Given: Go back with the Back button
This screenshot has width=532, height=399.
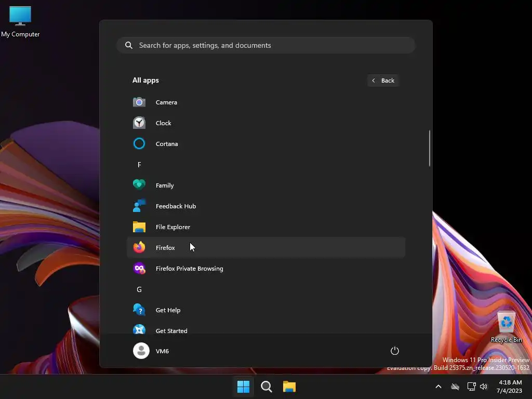Looking at the screenshot, I should (x=383, y=81).
